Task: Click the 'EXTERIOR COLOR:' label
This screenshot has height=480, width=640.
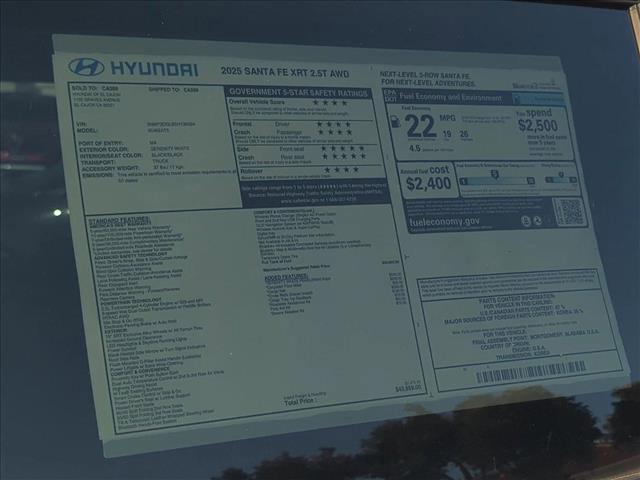Action: point(104,150)
